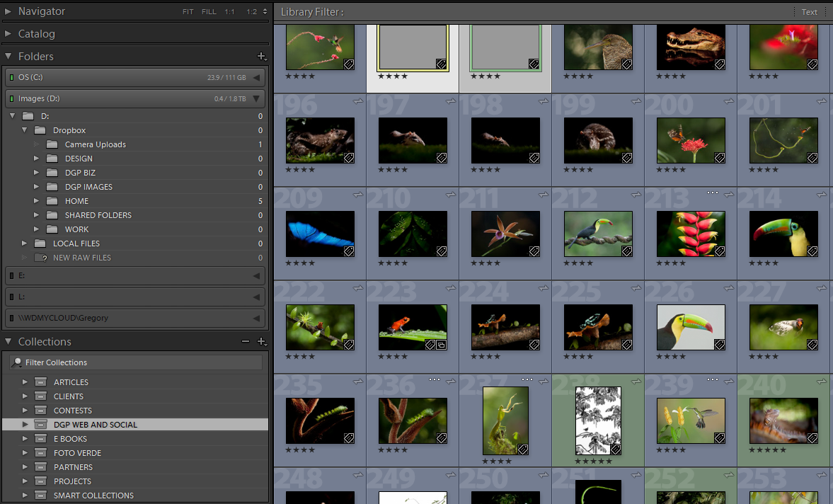Add a new folder with plus icon
This screenshot has width=833, height=504.
click(261, 56)
